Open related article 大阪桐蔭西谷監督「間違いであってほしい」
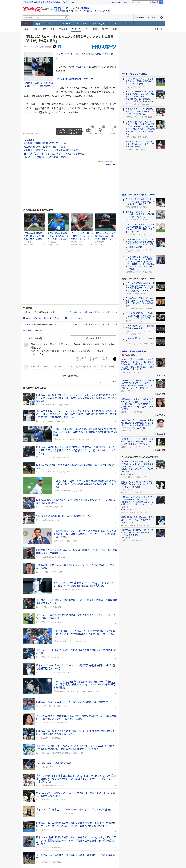This screenshot has width=186, height=868. [45, 143]
